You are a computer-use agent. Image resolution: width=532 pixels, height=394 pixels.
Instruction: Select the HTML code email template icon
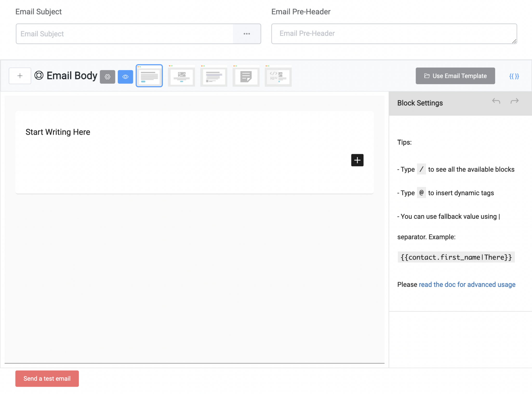278,76
